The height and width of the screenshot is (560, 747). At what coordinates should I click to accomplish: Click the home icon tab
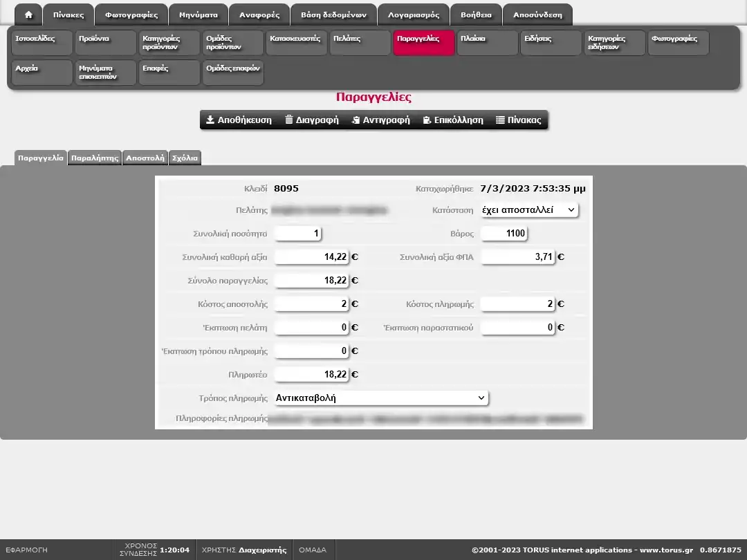click(28, 15)
